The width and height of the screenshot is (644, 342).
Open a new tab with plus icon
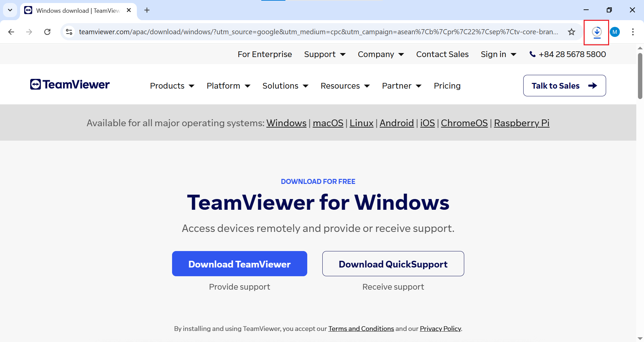pyautogui.click(x=147, y=10)
